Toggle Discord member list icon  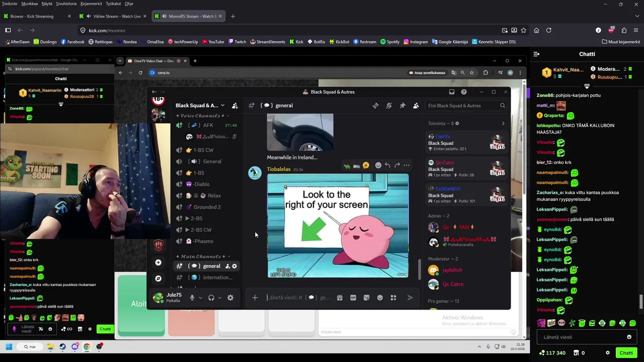pyautogui.click(x=416, y=106)
